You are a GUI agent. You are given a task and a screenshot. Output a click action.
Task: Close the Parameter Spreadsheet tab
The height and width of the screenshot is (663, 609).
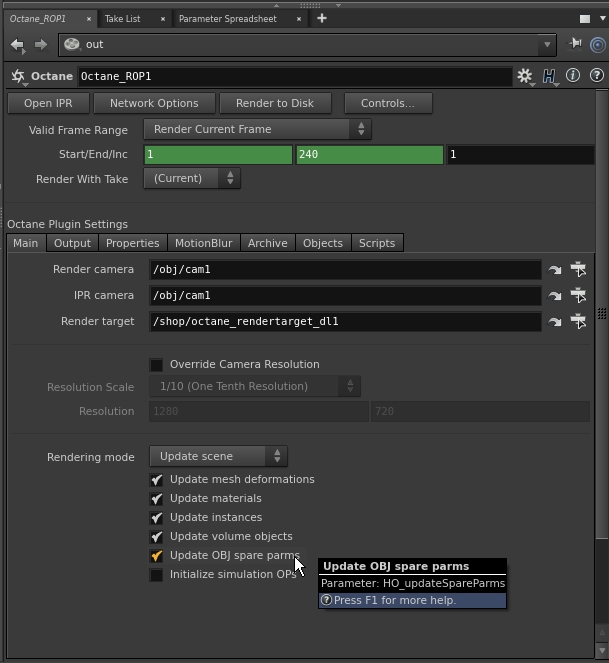299,19
